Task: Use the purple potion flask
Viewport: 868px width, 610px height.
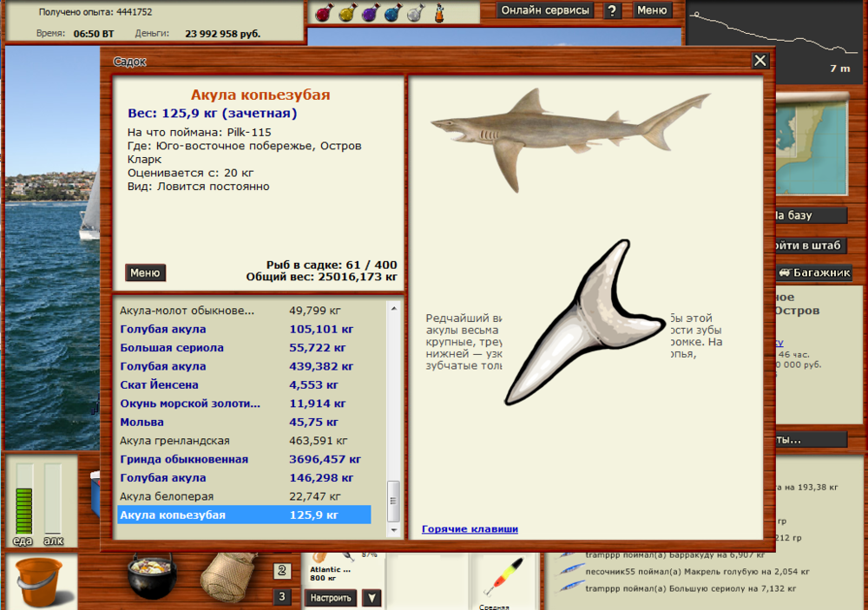Action: pyautogui.click(x=368, y=12)
